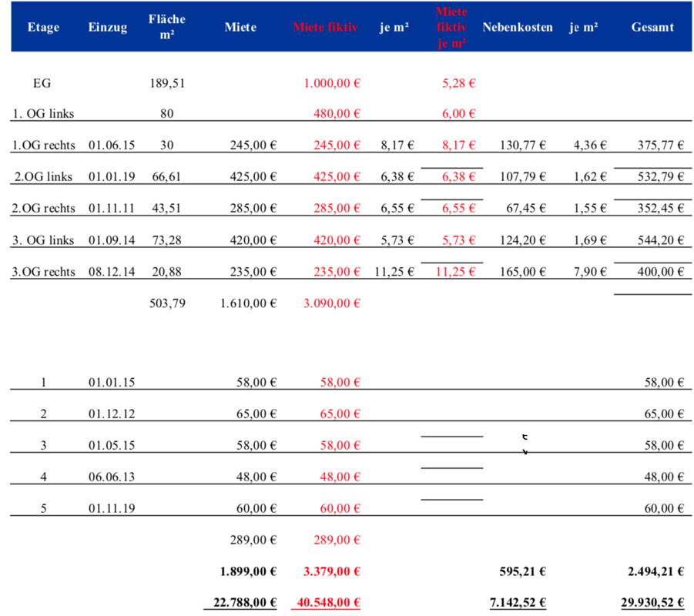The height and width of the screenshot is (616, 694).
Task: Select the 544,20 € Gesamt cell
Action: pyautogui.click(x=661, y=240)
